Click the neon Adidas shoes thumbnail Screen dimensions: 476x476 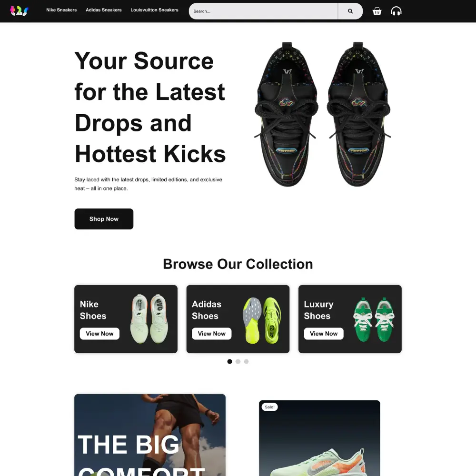pos(262,320)
